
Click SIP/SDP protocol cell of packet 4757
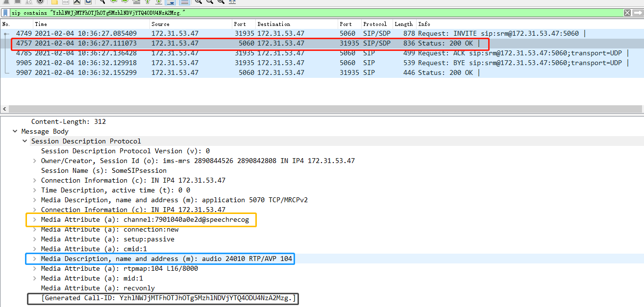coord(377,44)
